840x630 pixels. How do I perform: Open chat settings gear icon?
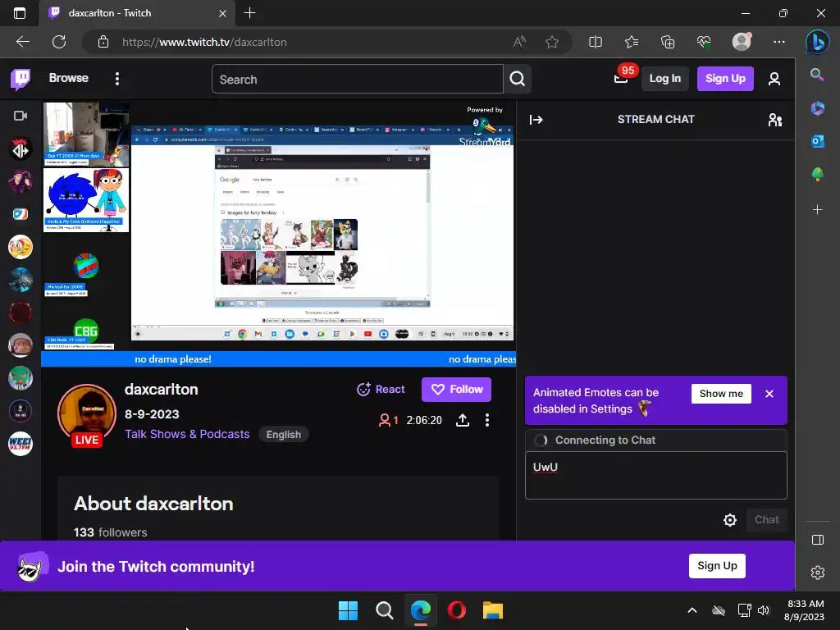click(x=729, y=519)
